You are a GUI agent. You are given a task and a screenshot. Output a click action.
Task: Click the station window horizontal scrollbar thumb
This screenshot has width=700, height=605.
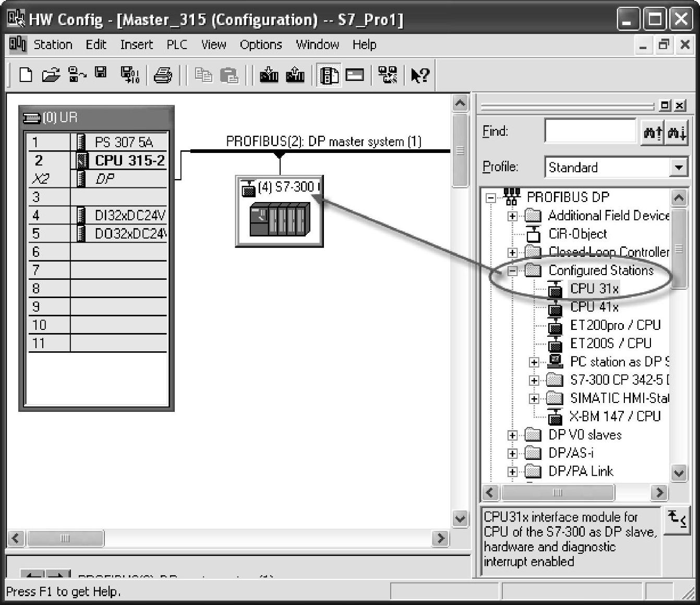click(x=65, y=538)
